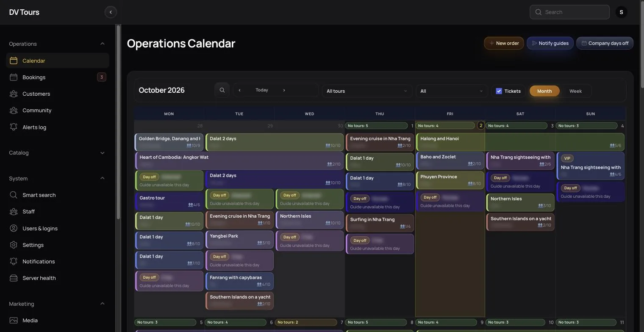Open the Halong and Hanoi tour event
This screenshot has width=644, height=332.
(520, 142)
